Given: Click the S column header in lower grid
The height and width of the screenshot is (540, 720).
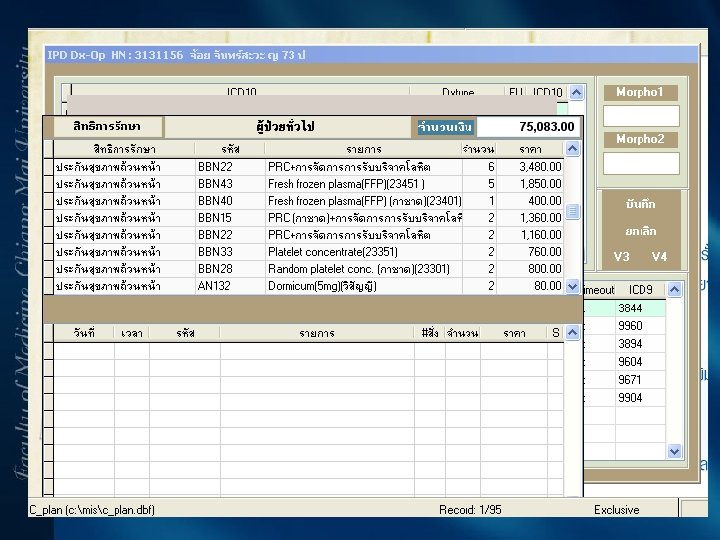Looking at the screenshot, I should pos(556,333).
